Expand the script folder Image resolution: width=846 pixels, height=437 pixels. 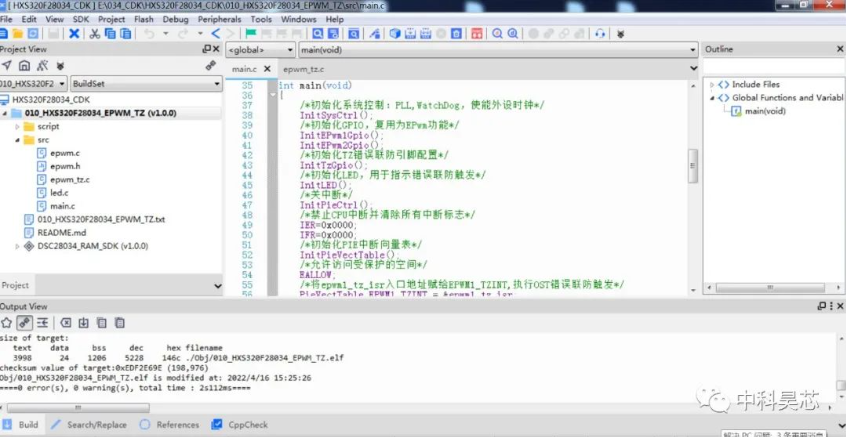(17, 127)
